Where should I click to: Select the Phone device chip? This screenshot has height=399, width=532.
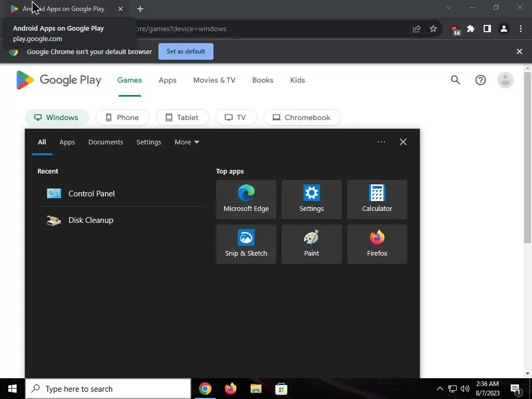point(123,117)
